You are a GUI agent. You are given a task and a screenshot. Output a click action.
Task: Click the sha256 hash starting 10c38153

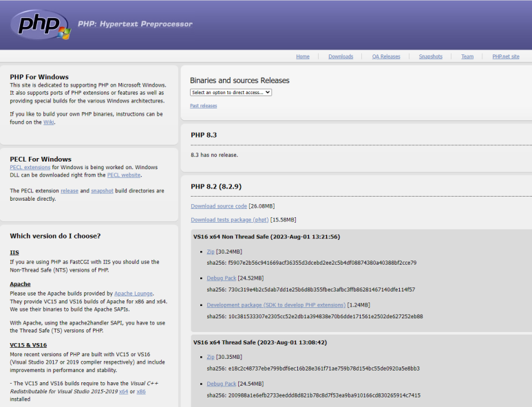coord(326,316)
